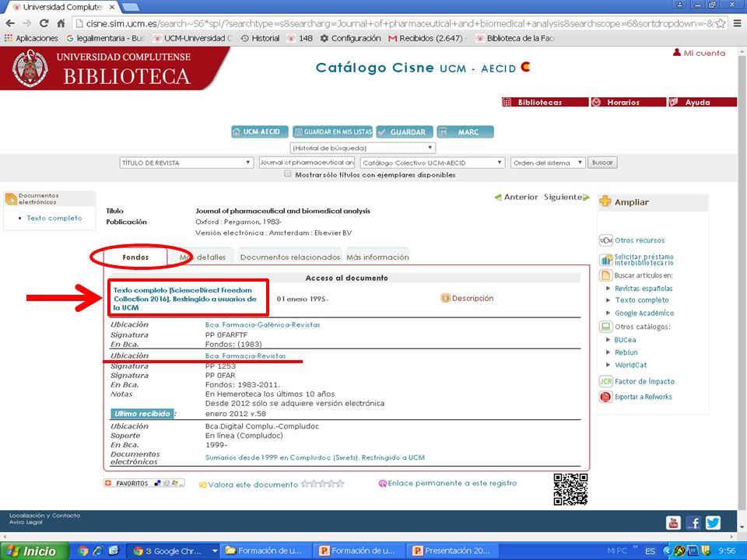The height and width of the screenshot is (560, 747).
Task: Open the Twitter social icon
Action: click(x=713, y=523)
